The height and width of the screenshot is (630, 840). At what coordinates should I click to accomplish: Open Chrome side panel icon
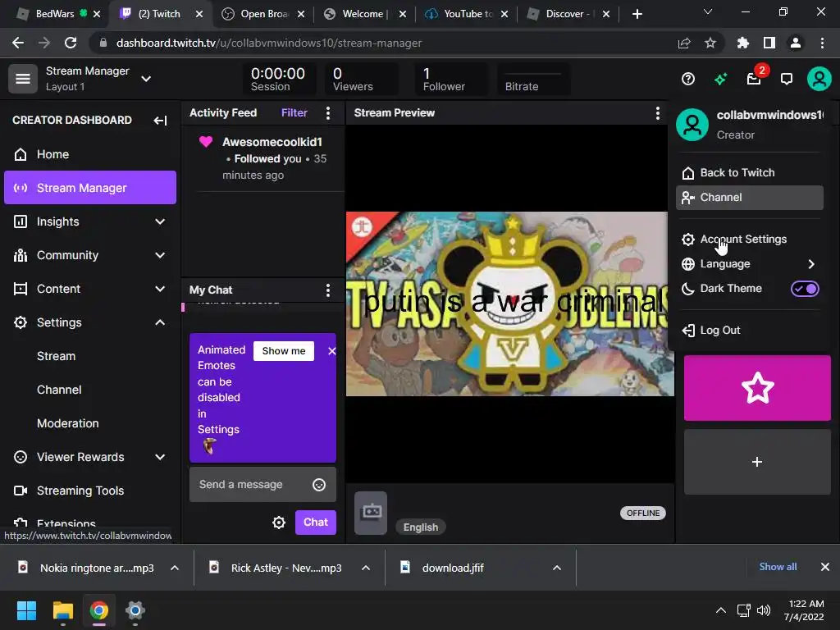(769, 43)
